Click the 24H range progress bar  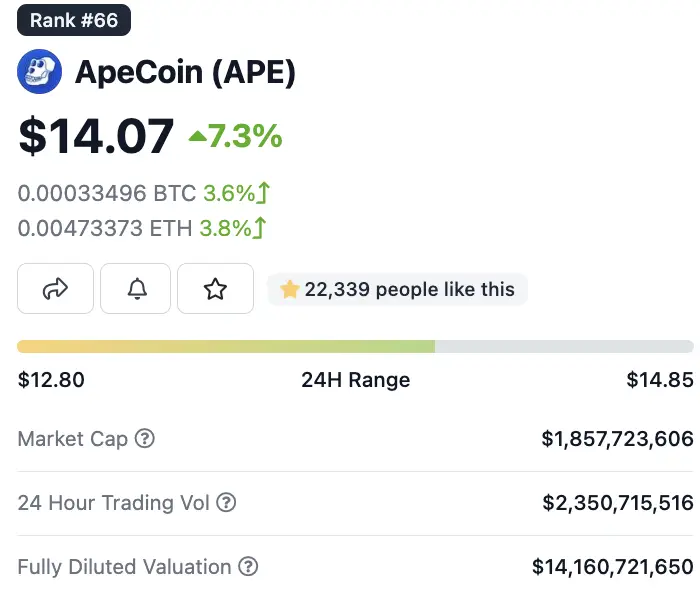355,346
